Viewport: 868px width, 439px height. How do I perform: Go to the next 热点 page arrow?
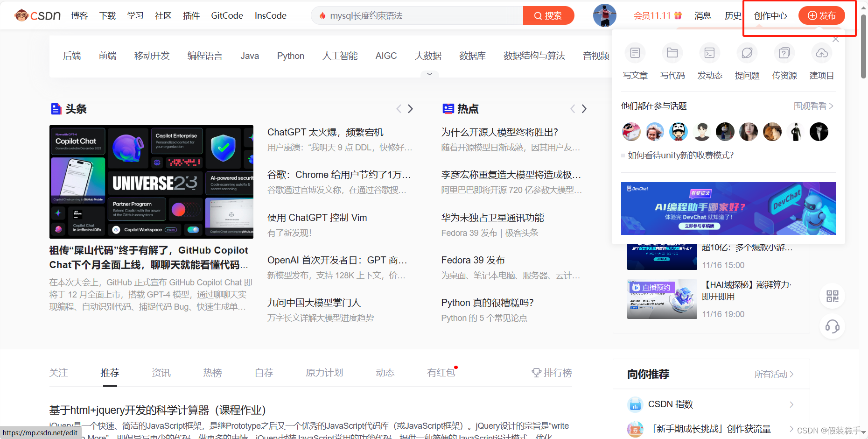(x=584, y=109)
